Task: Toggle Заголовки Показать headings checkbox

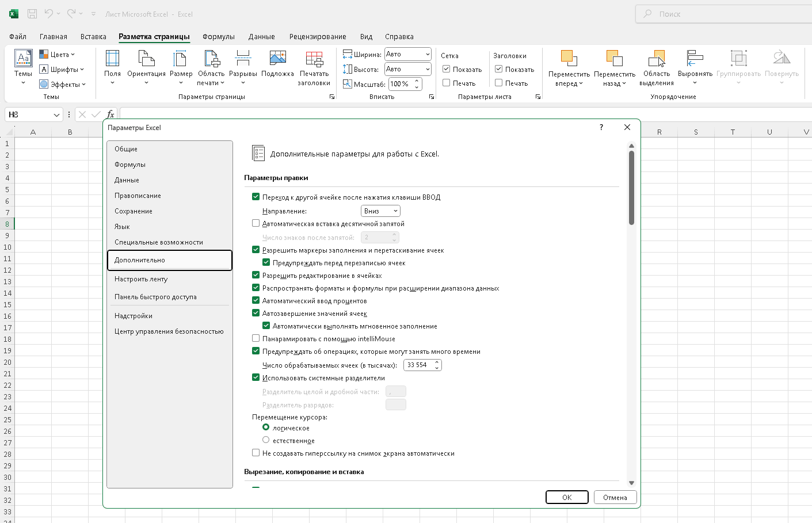Action: pos(498,69)
